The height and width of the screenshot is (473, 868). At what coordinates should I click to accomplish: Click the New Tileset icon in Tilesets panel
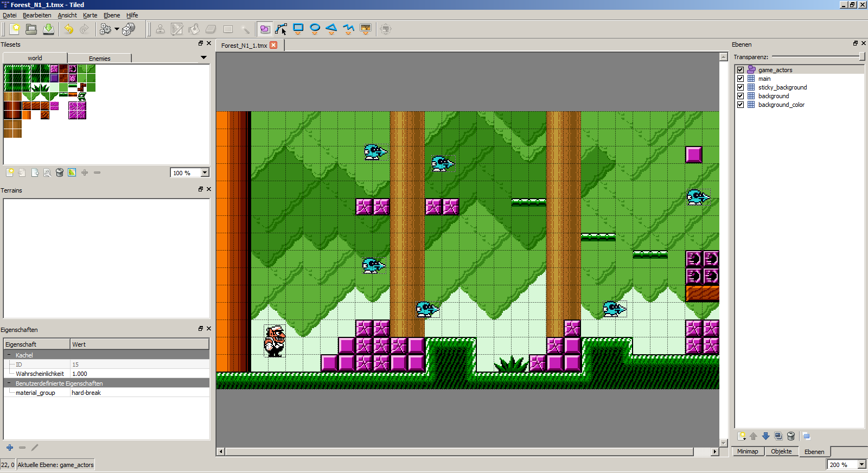(x=10, y=172)
